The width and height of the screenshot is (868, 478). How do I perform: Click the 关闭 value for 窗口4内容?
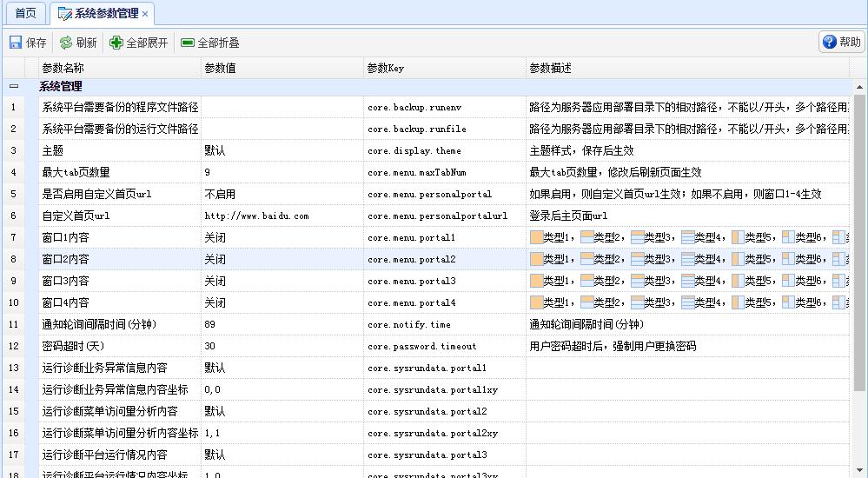click(x=282, y=302)
